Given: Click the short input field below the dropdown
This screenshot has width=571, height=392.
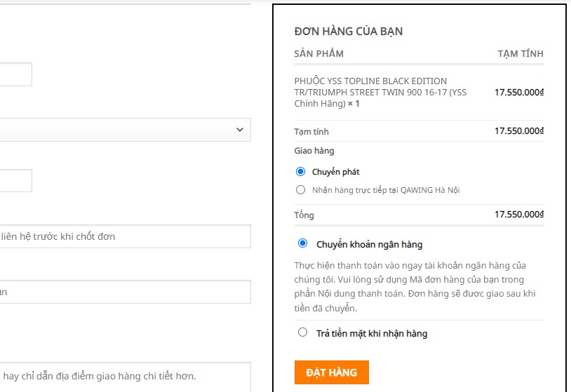Looking at the screenshot, I should click(15, 180).
